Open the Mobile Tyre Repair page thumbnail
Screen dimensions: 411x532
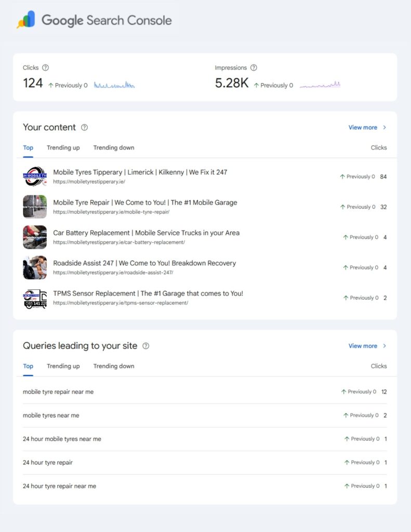(35, 207)
